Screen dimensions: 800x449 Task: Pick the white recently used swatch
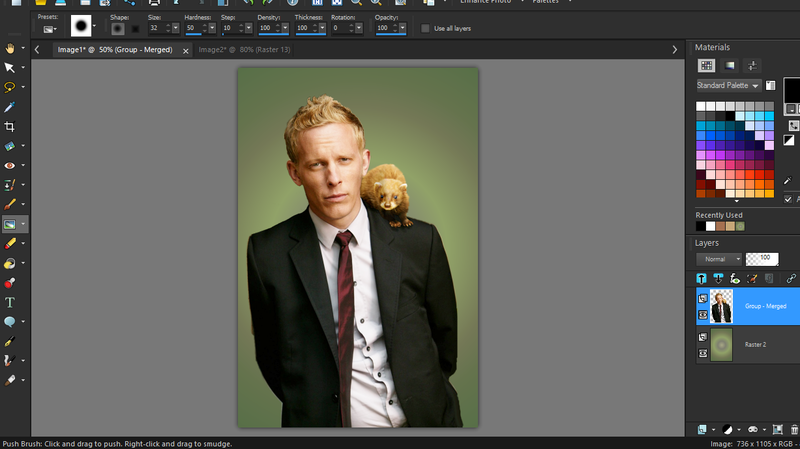click(x=710, y=226)
